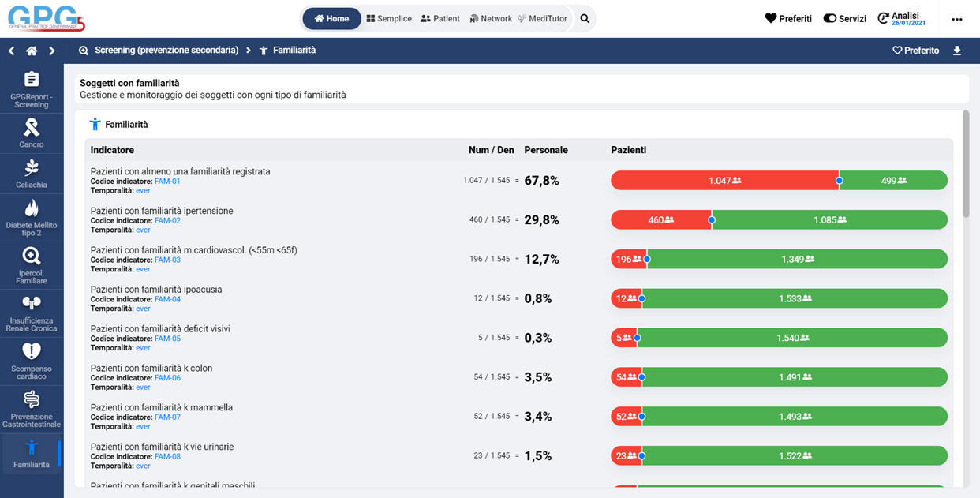Select Diabete Mellito tipo 2 flame icon
Viewport: 980px width, 498px height.
pyautogui.click(x=32, y=208)
